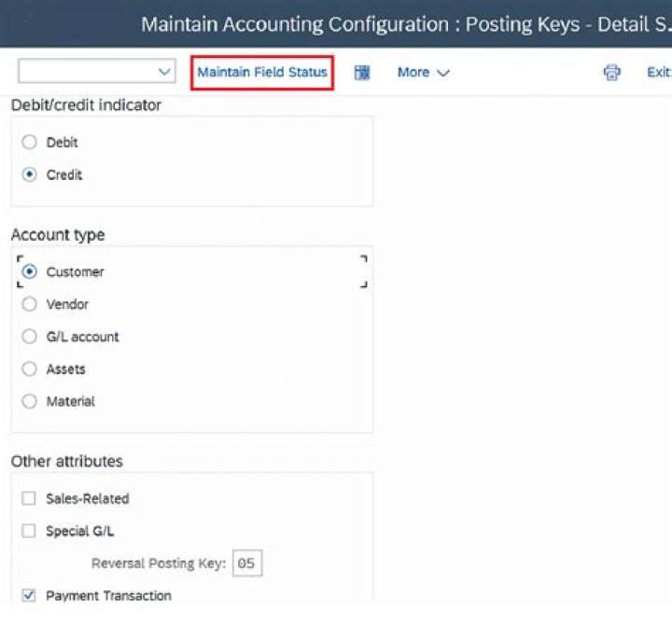Click the chevron next to More
Image resolution: width=672 pixels, height=623 pixels.
click(x=443, y=73)
